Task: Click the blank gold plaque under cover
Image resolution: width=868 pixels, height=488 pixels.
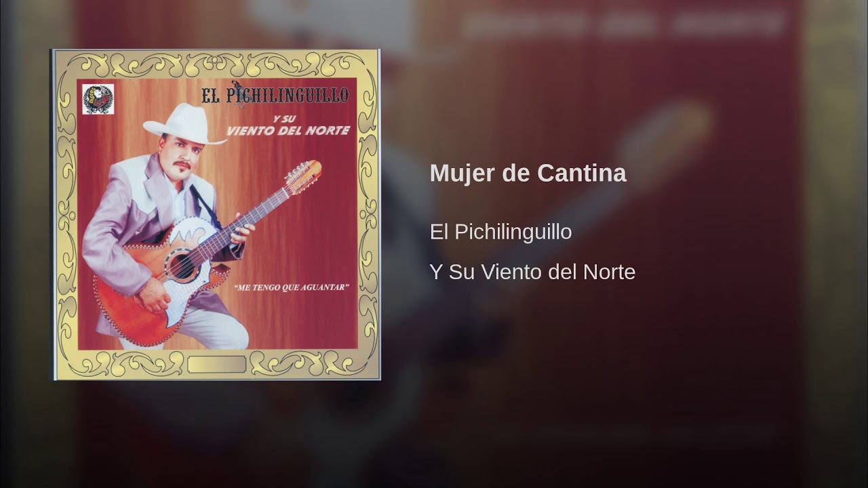Action: click(217, 364)
